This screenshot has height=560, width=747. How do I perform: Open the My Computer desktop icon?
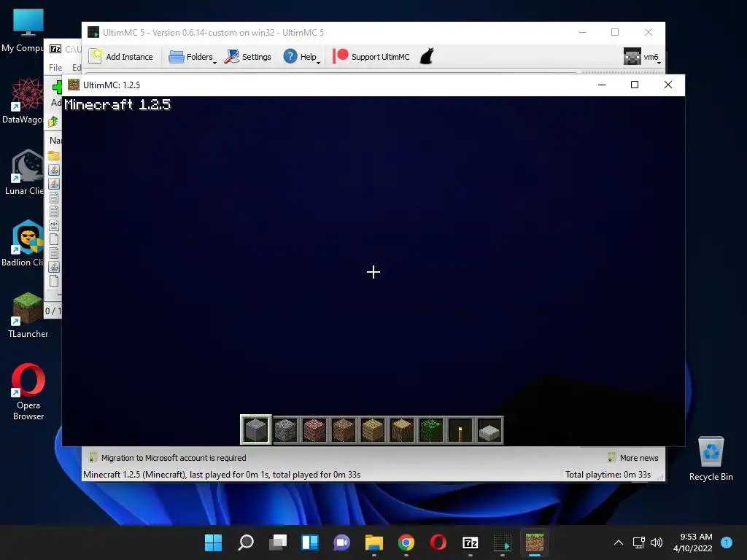(27, 31)
